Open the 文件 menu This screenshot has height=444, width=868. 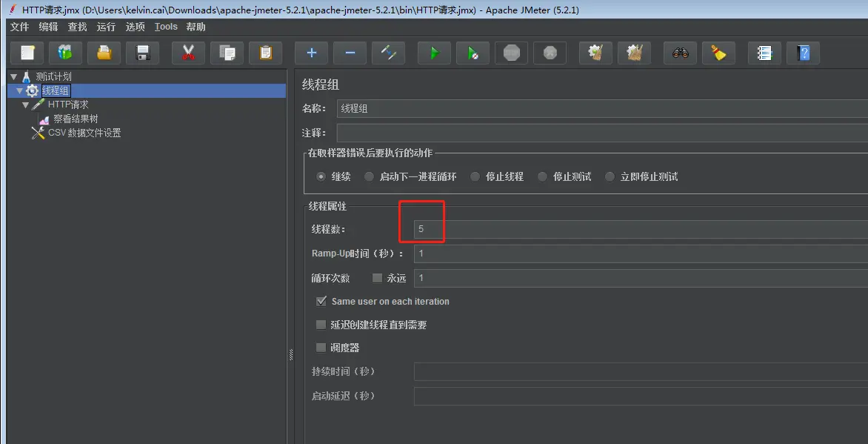pos(19,27)
